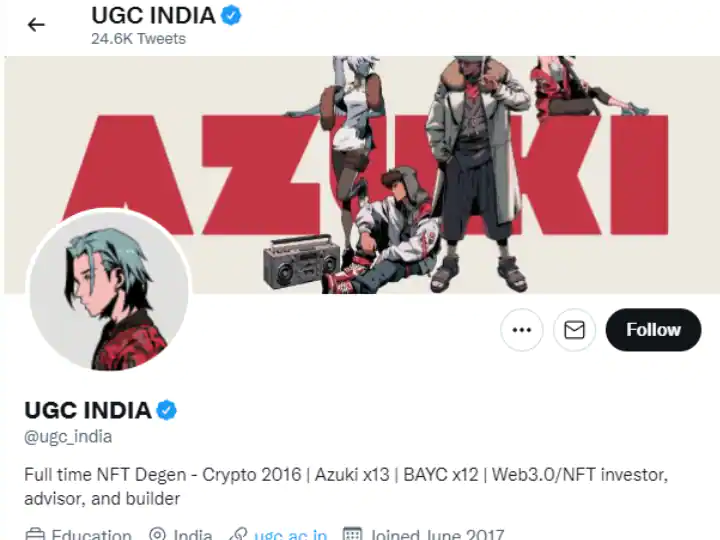
Task: Follow the UGC INDIA account
Action: point(653,330)
